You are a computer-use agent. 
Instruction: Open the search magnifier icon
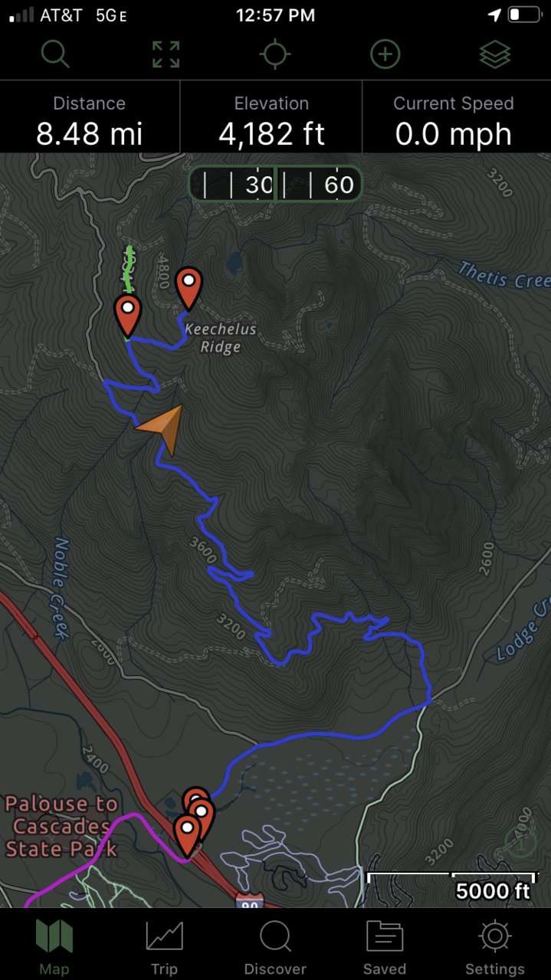click(55, 54)
